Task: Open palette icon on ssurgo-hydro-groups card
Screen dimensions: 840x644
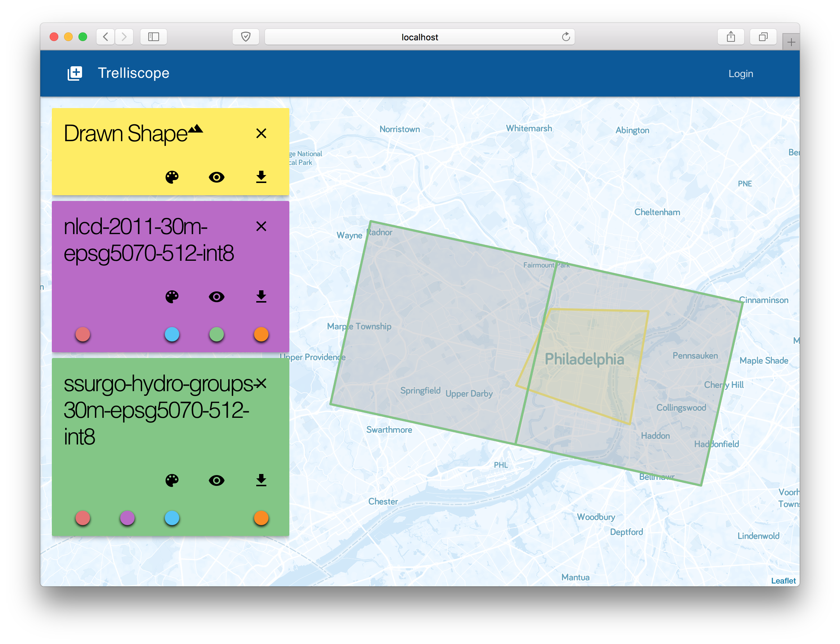Action: [x=172, y=480]
